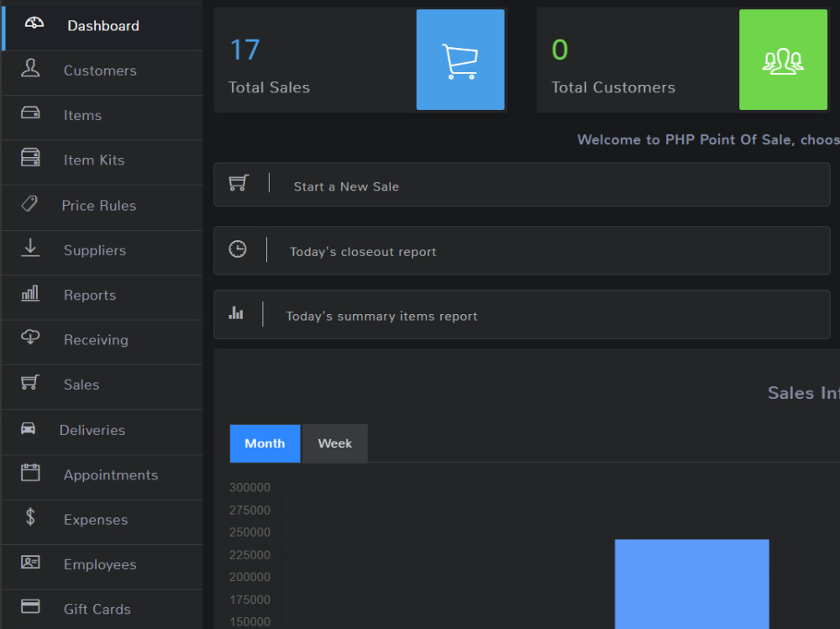Click the 17 sales count
This screenshot has height=629, width=840.
pyautogui.click(x=244, y=50)
